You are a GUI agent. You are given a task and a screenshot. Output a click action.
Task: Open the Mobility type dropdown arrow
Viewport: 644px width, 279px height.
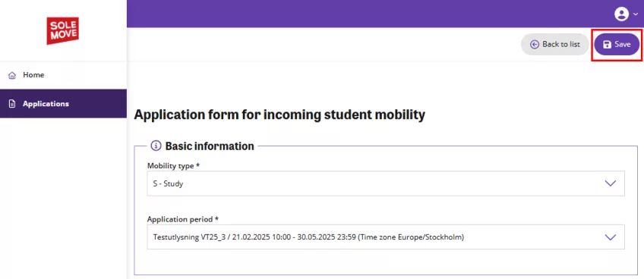pyautogui.click(x=611, y=183)
